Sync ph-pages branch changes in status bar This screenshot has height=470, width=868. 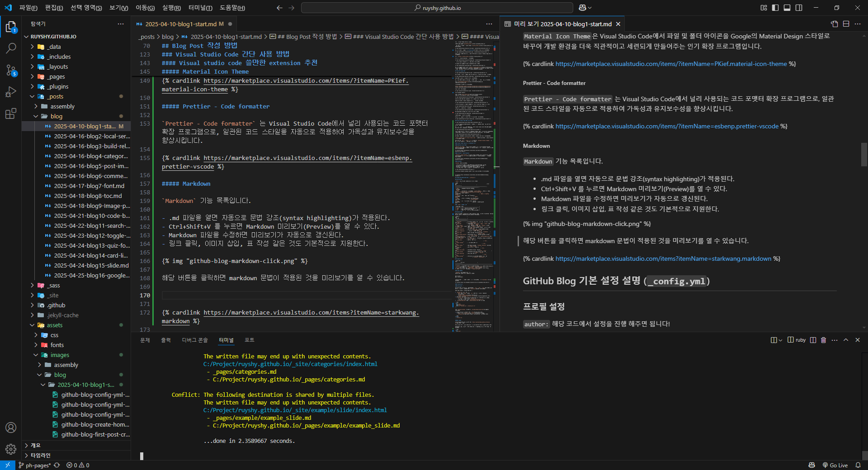(57, 465)
